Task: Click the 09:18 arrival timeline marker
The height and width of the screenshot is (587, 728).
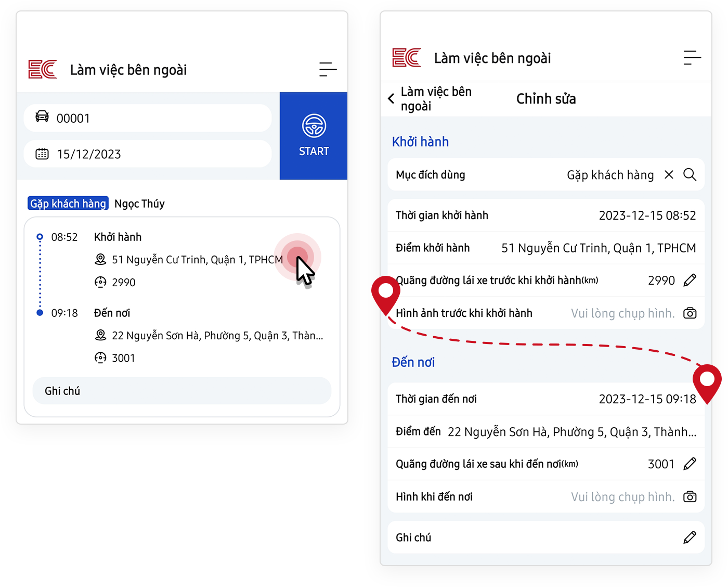Action: 40,313
